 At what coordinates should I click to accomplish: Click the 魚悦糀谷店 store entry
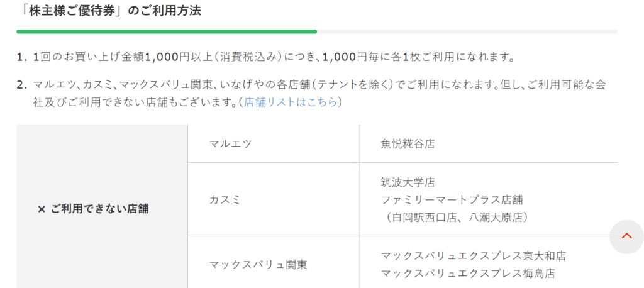[x=408, y=144]
